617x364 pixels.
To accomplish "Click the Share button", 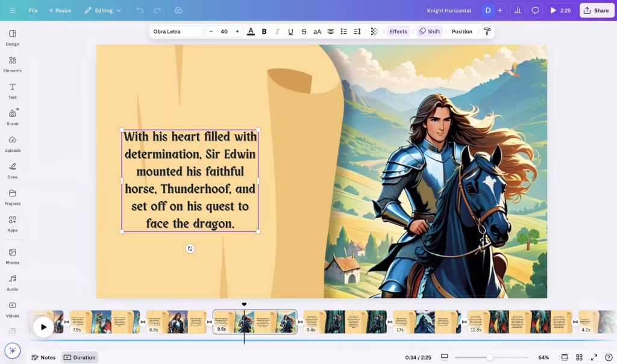I will pyautogui.click(x=597, y=10).
